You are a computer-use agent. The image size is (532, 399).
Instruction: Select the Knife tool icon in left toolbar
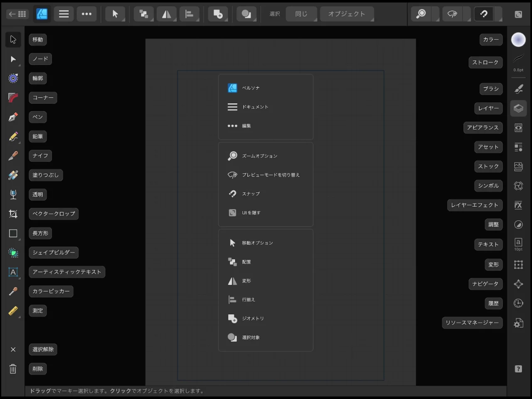(13, 156)
